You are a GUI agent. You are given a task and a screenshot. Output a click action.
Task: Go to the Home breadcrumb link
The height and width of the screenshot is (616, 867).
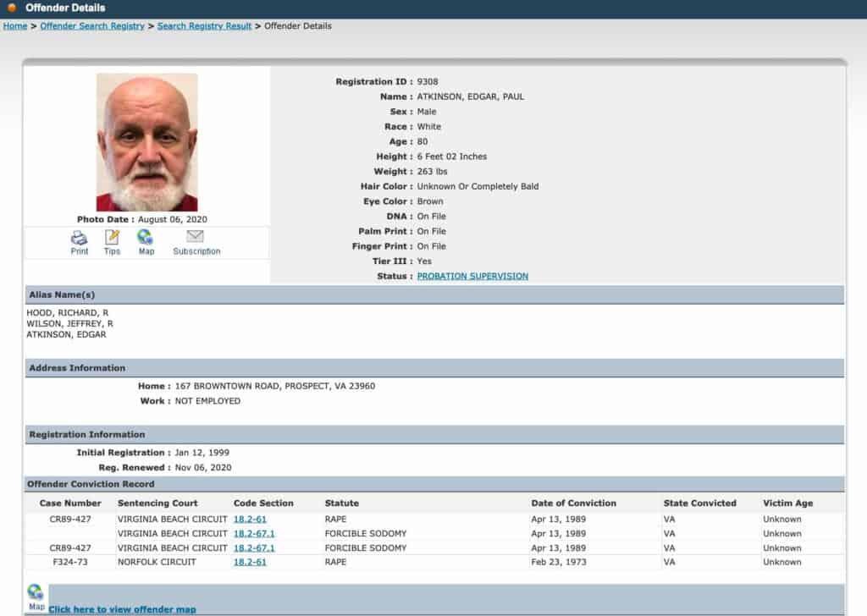click(x=15, y=26)
